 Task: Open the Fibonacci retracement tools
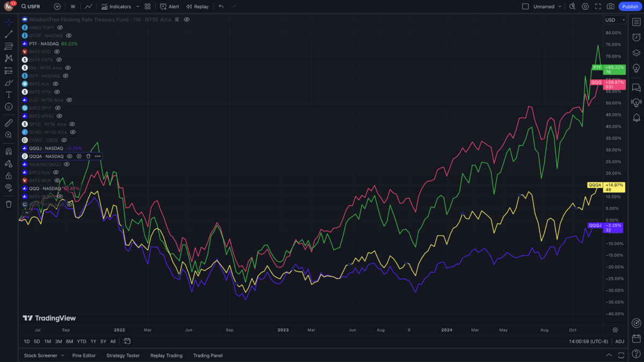(9, 46)
